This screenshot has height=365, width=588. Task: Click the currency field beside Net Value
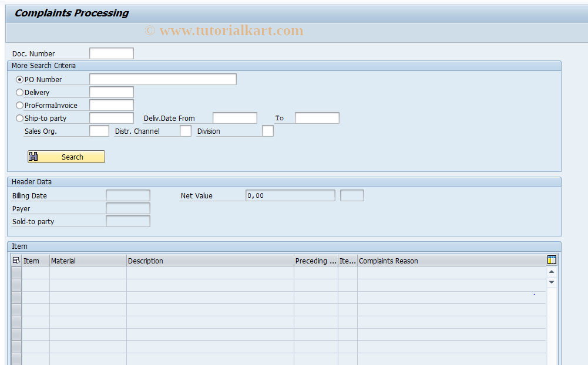(352, 195)
